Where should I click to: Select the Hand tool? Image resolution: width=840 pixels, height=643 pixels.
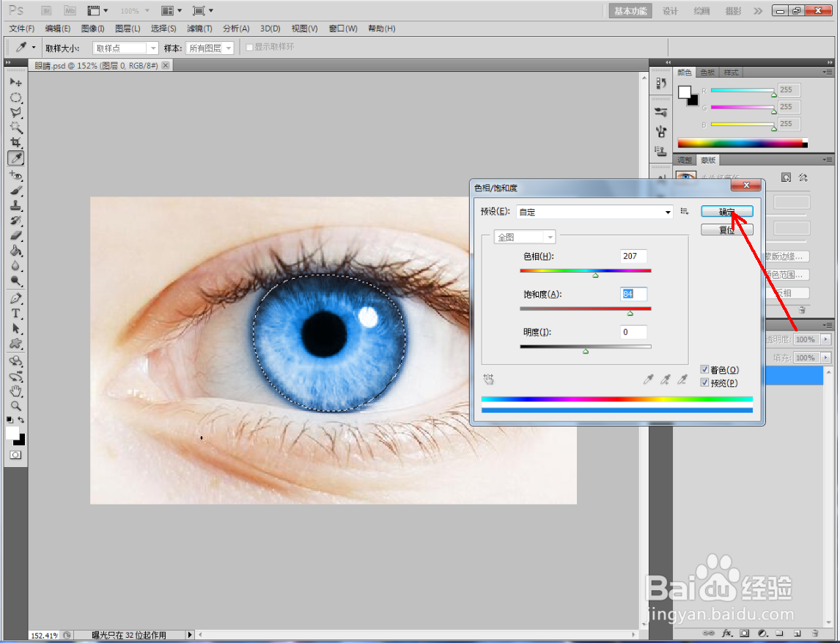pos(16,391)
